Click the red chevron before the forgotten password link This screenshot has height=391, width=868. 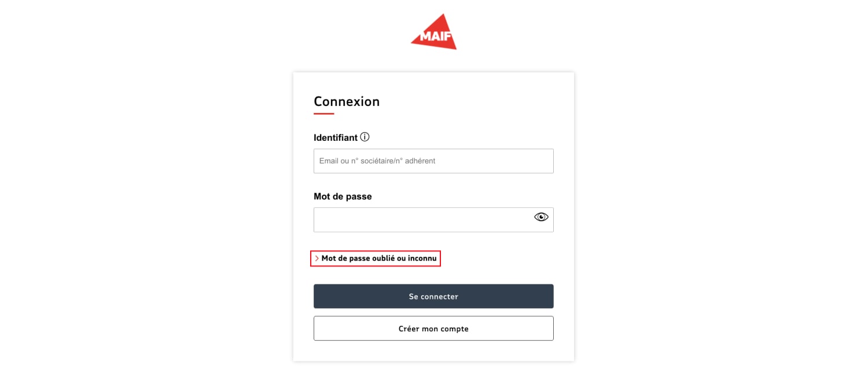[317, 258]
